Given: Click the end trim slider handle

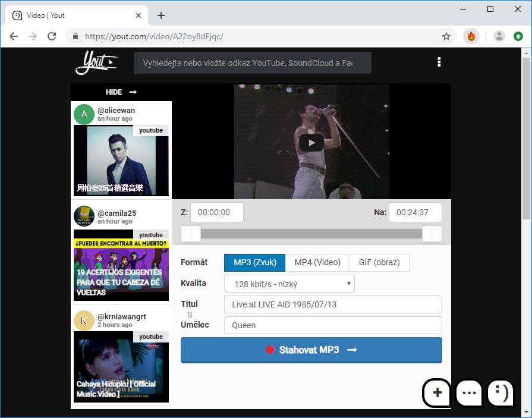Looking at the screenshot, I should 432,234.
